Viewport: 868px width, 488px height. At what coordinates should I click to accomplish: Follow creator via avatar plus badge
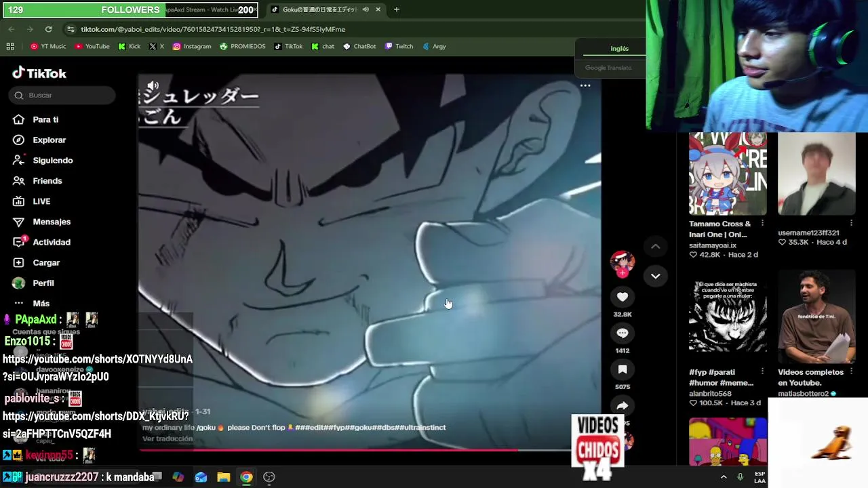[623, 272]
